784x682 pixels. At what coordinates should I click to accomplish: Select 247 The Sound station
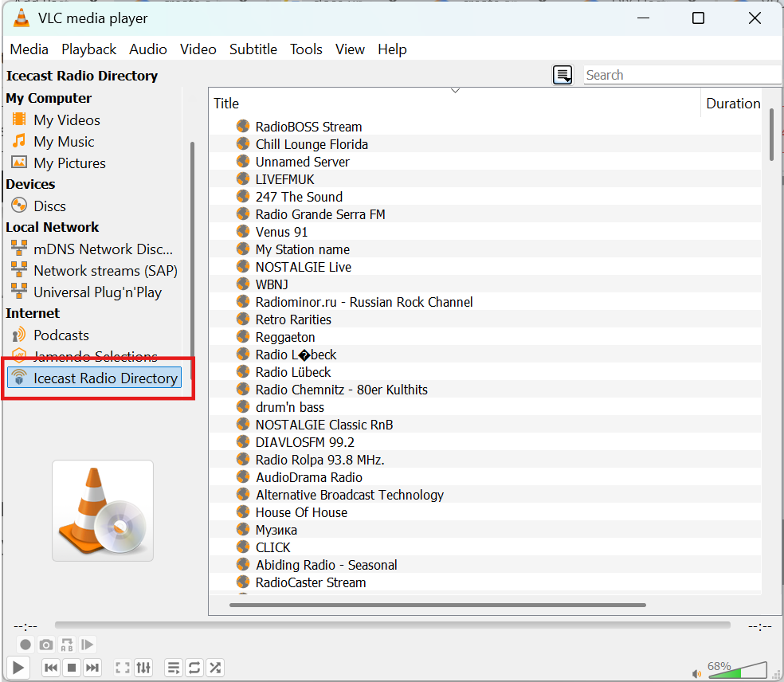[299, 197]
